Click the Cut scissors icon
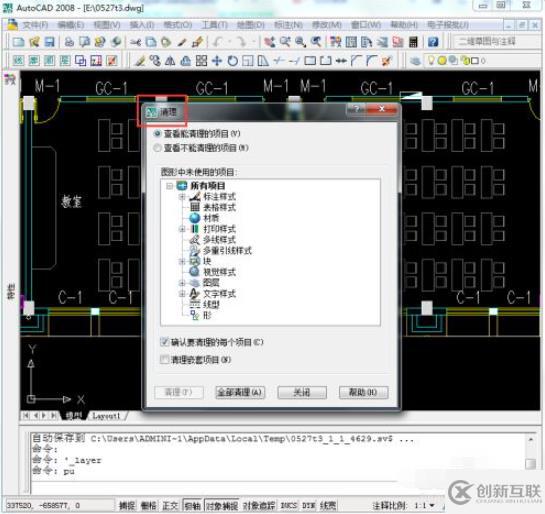This screenshot has height=514, width=545. click(x=135, y=42)
